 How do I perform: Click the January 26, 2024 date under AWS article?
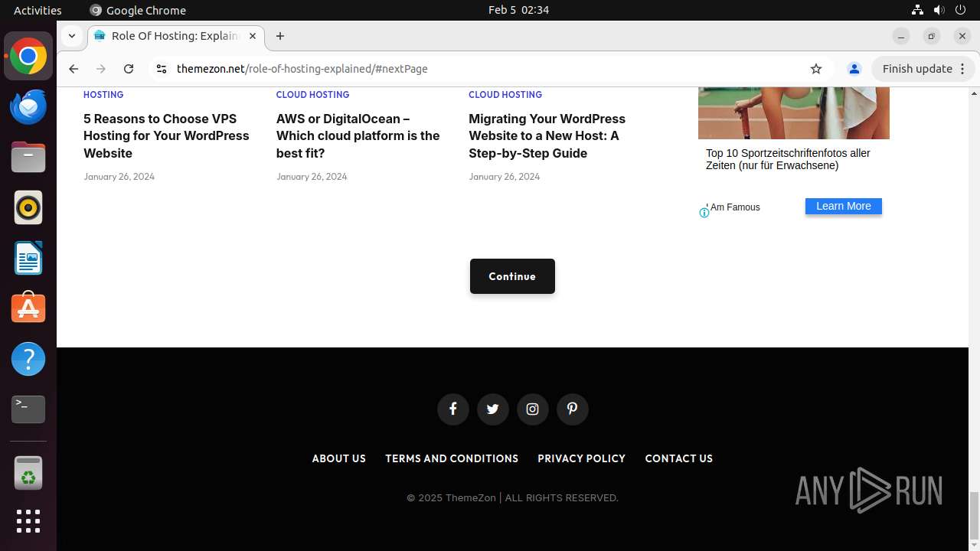click(x=312, y=176)
